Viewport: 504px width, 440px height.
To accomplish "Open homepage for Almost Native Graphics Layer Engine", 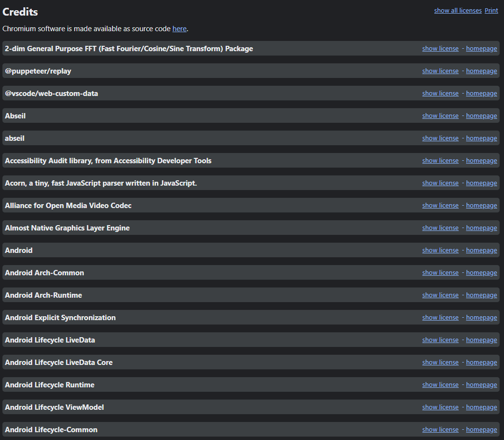I will (x=482, y=228).
